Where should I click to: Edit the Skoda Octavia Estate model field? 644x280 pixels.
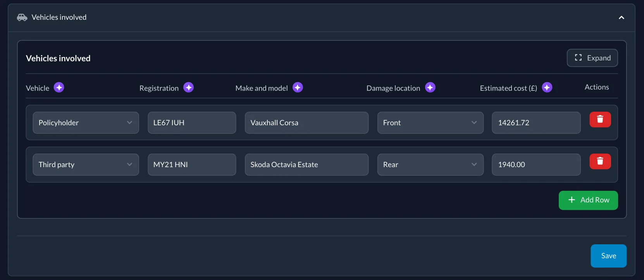pyautogui.click(x=307, y=164)
